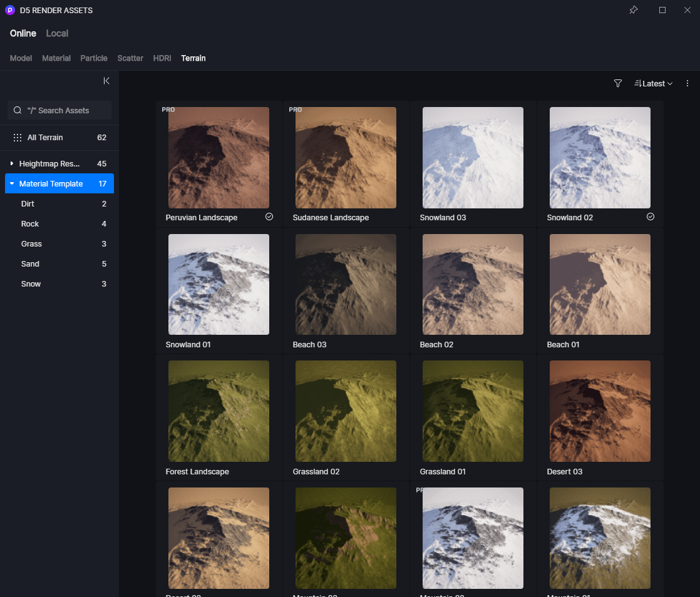Image resolution: width=700 pixels, height=597 pixels.
Task: Collapse the left sidebar panel
Action: click(106, 81)
